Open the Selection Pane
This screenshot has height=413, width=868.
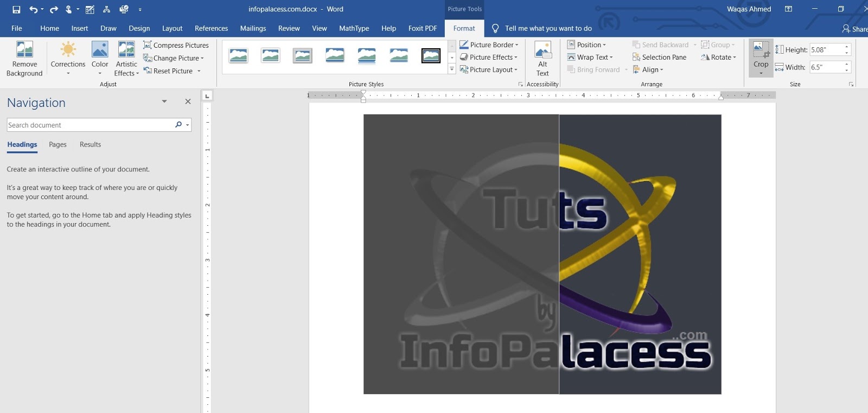click(x=659, y=57)
